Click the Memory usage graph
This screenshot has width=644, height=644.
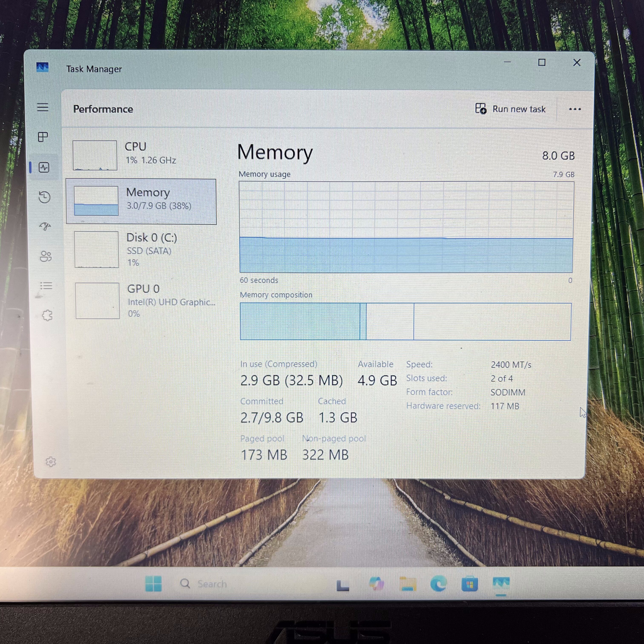click(x=406, y=227)
